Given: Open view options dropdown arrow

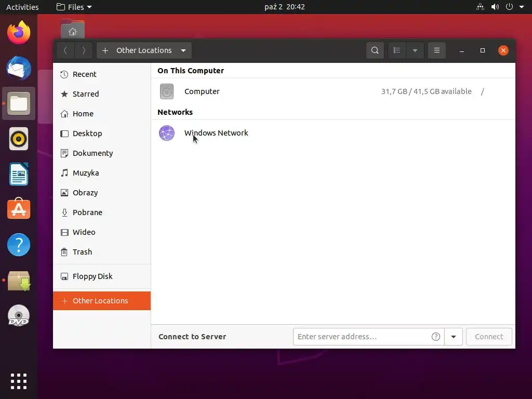Looking at the screenshot, I should tap(415, 50).
